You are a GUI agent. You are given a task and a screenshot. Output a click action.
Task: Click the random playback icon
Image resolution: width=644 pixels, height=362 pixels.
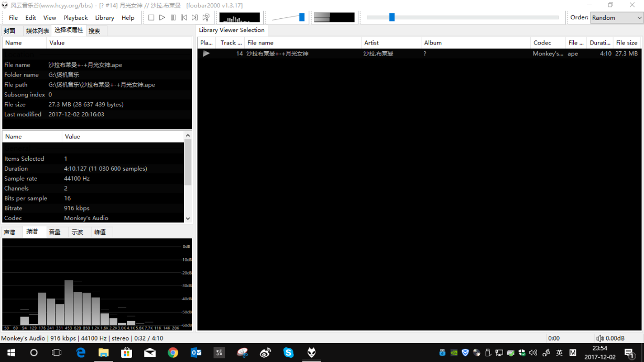point(206,18)
